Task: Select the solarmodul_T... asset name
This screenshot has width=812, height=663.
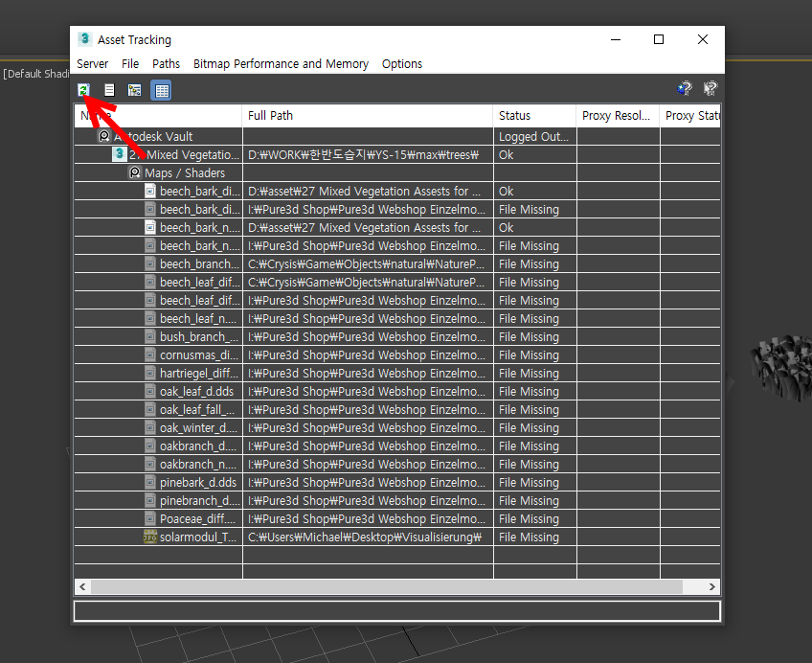Action: [198, 537]
